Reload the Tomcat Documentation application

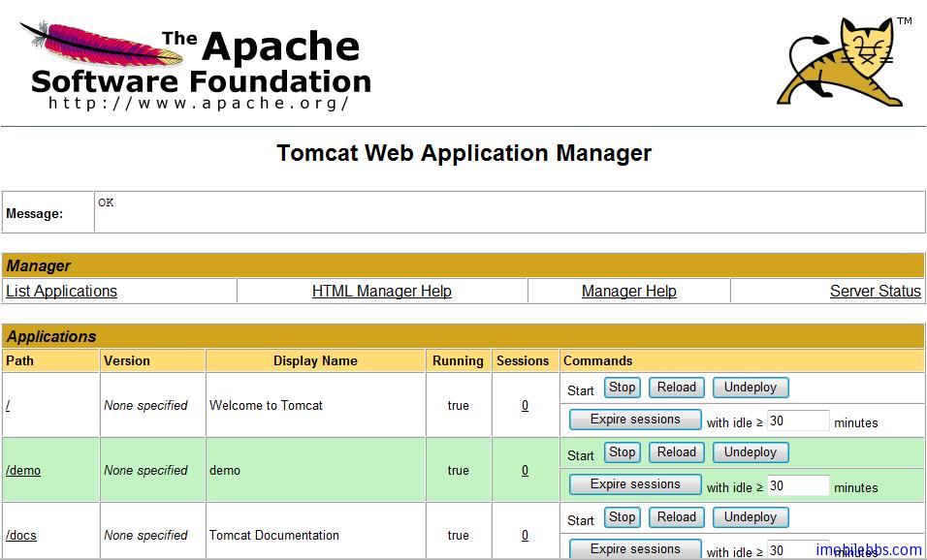pyautogui.click(x=676, y=517)
